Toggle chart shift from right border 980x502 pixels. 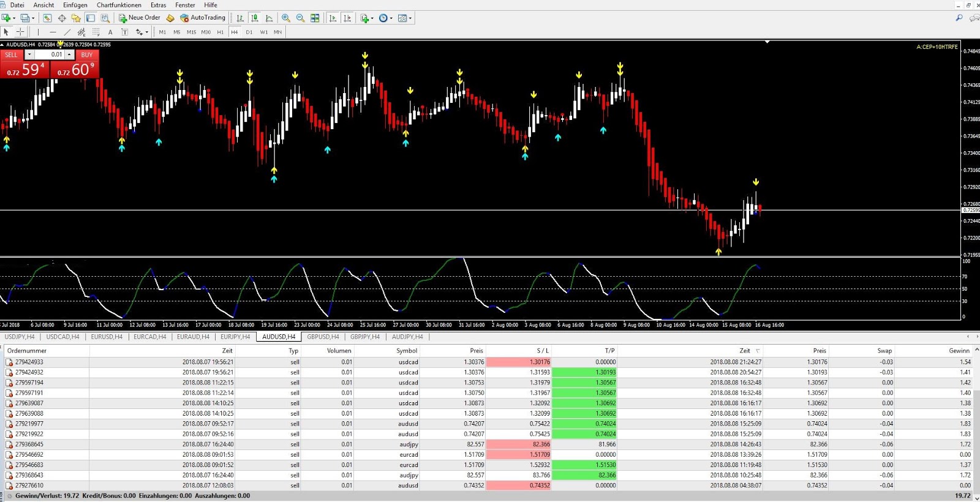pyautogui.click(x=347, y=18)
